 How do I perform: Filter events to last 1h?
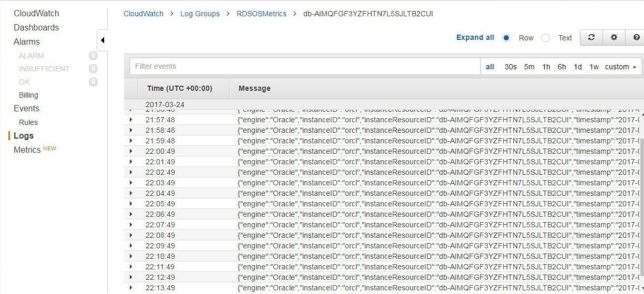[x=546, y=67]
